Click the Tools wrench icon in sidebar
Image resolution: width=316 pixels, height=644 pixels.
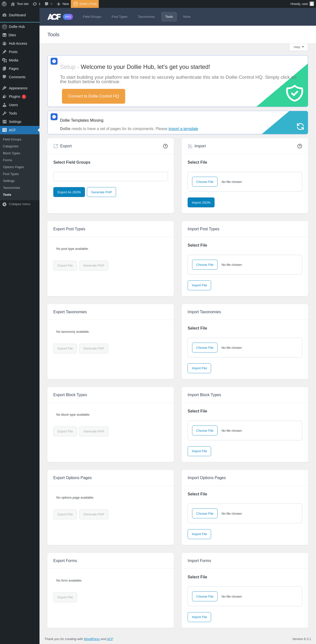point(4,113)
